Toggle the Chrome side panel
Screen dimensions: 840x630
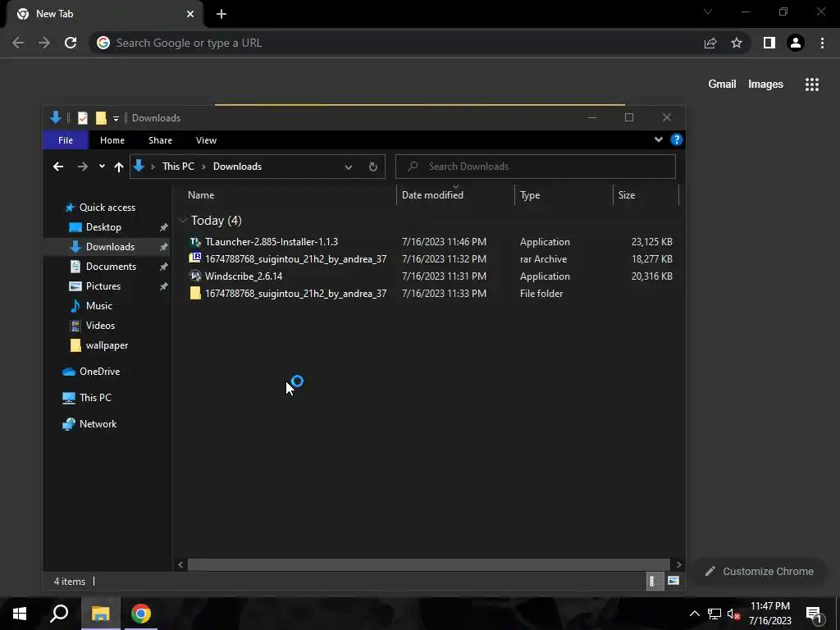769,43
